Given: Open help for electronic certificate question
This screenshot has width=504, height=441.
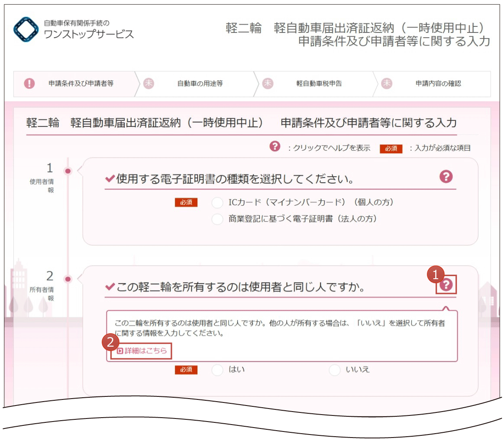Looking at the screenshot, I should [x=446, y=176].
